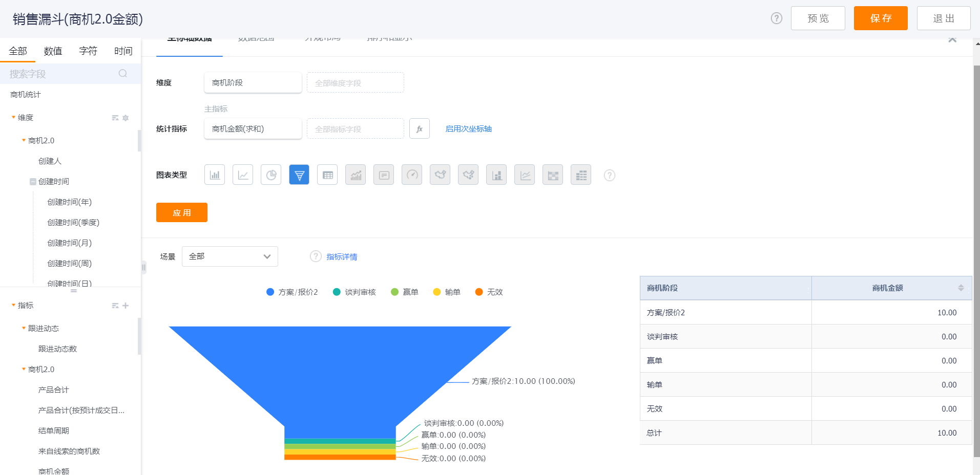980x475 pixels.
Task: Select the combined bar-line chart type icon
Action: (356, 175)
